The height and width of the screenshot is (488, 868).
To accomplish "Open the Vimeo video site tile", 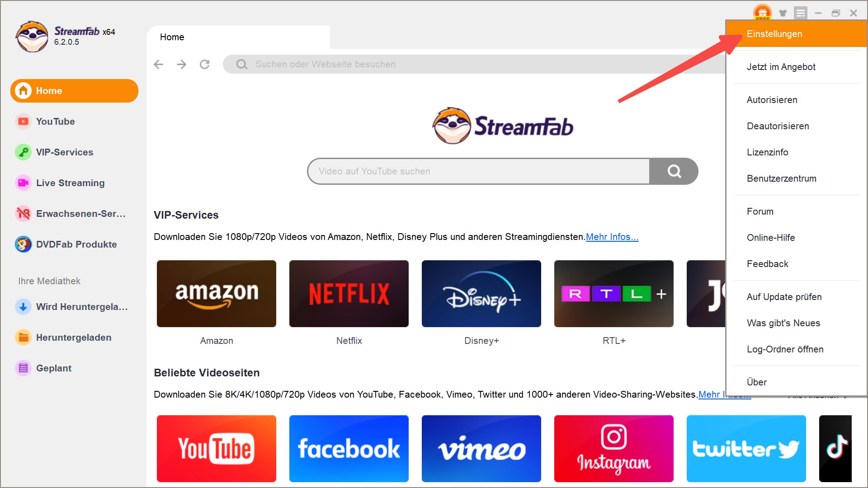I will (481, 449).
